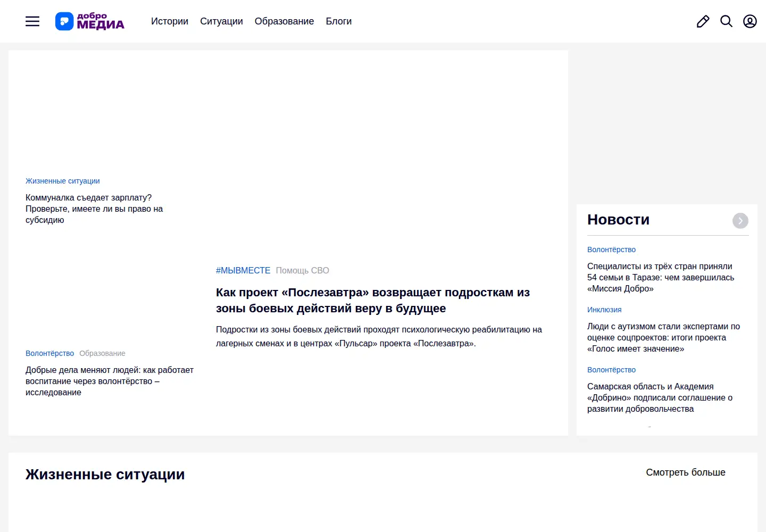Click the Жизненные ситуации tag above Коммуналка

[63, 181]
